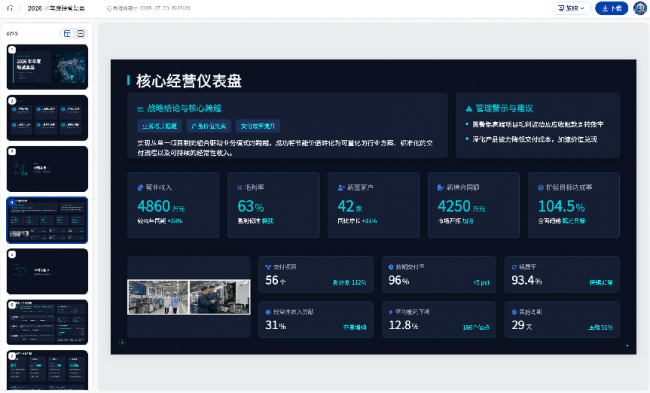The height and width of the screenshot is (393, 650).
Task: Click the percent icon on 毛利率 card
Action: [240, 188]
